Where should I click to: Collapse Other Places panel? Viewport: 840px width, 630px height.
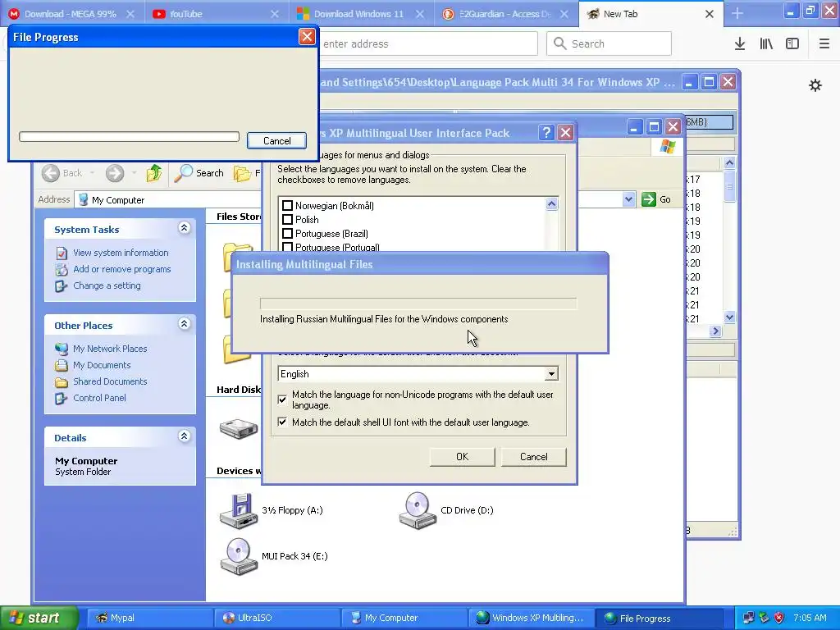185,324
